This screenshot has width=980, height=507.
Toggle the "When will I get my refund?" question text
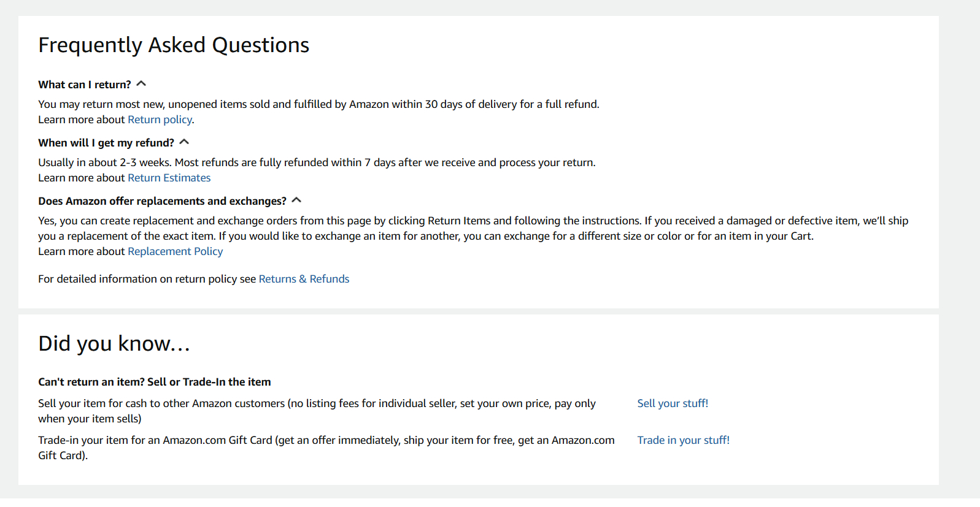[x=106, y=143]
